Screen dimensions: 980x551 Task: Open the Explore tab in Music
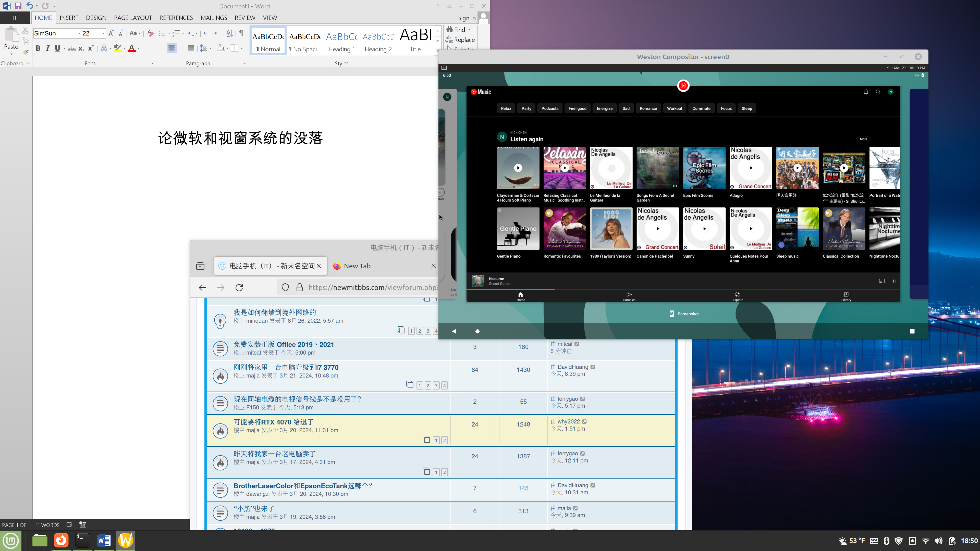tap(737, 296)
